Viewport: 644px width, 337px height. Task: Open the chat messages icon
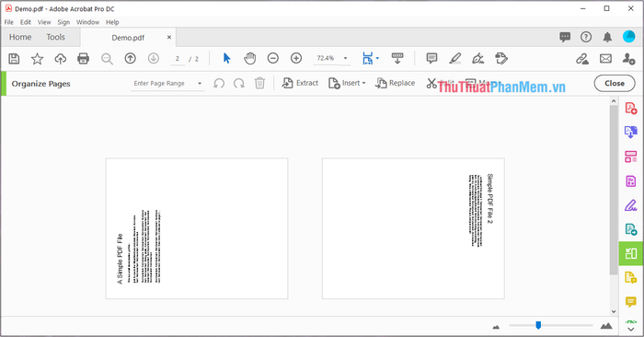point(565,37)
